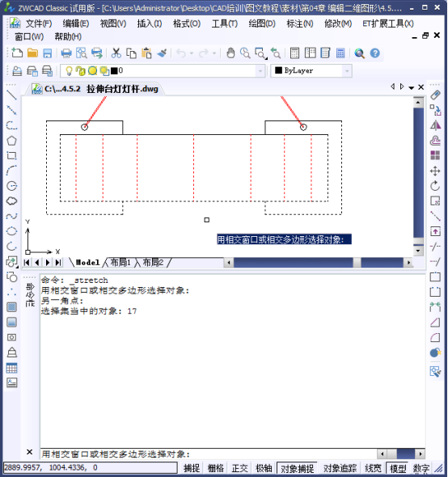The width and height of the screenshot is (448, 477).
Task: Toggle 对象追踪 object tracking
Action: [340, 468]
